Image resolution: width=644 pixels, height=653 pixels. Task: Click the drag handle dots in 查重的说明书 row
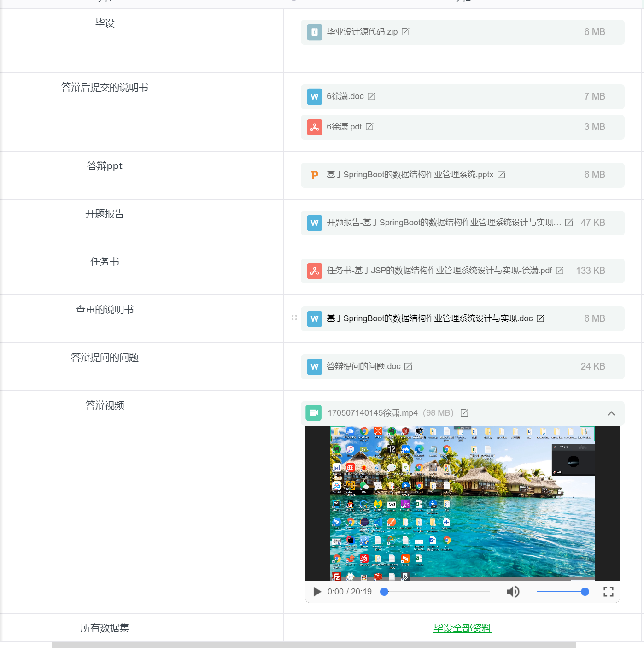coord(294,318)
